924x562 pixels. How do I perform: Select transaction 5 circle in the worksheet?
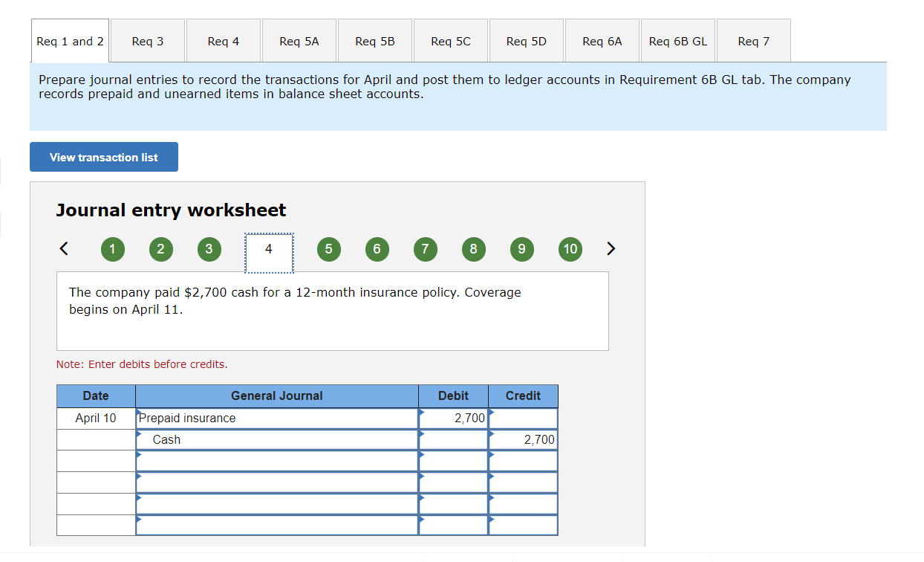[x=328, y=249]
